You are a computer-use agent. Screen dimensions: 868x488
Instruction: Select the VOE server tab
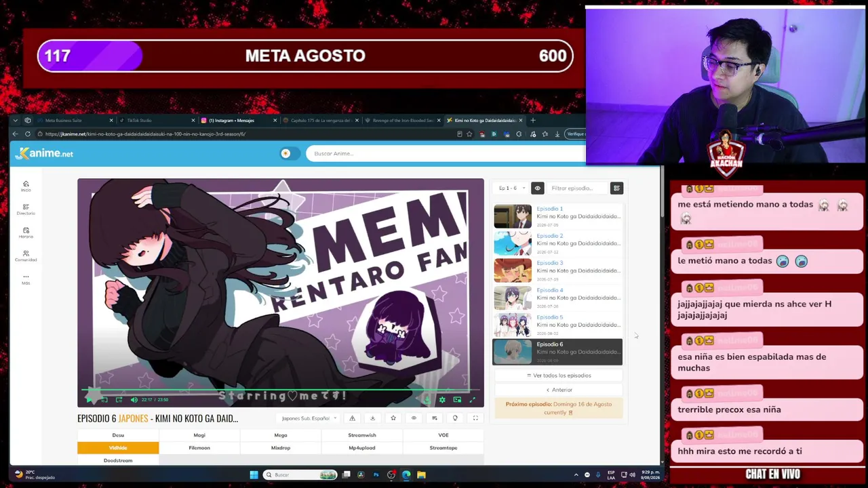pos(443,435)
